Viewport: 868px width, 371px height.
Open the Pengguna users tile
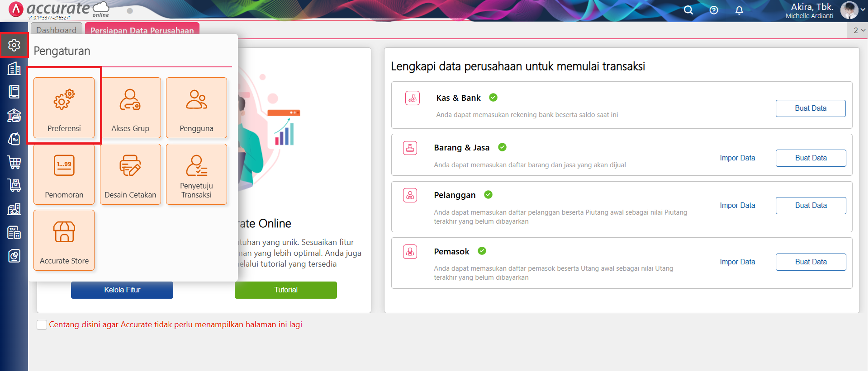(196, 108)
